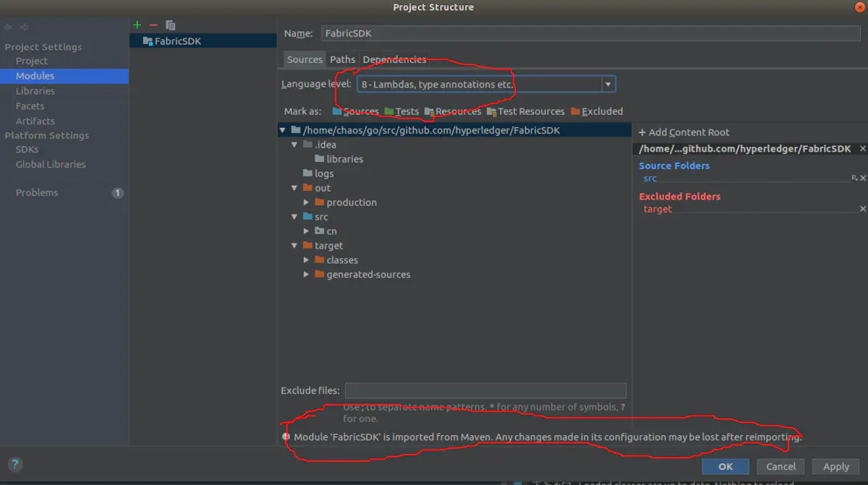868x485 pixels.
Task: Click the target excluded folder link
Action: [x=658, y=209]
